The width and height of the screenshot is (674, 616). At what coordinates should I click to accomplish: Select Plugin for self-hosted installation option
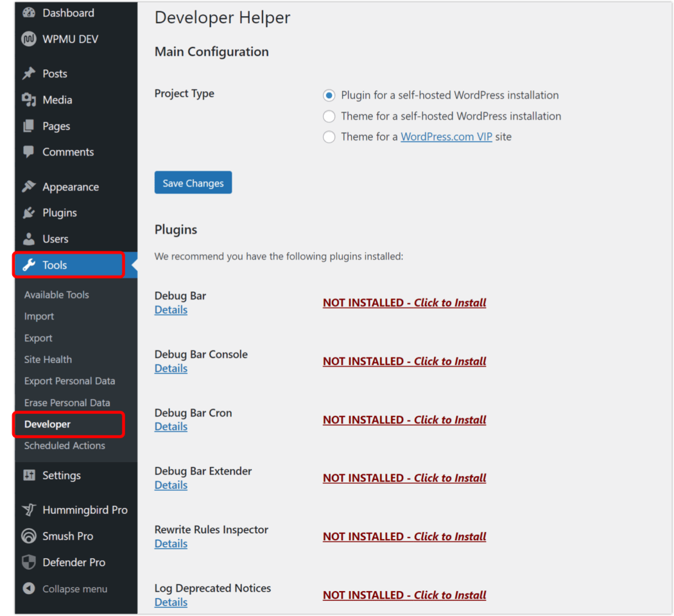coord(329,95)
